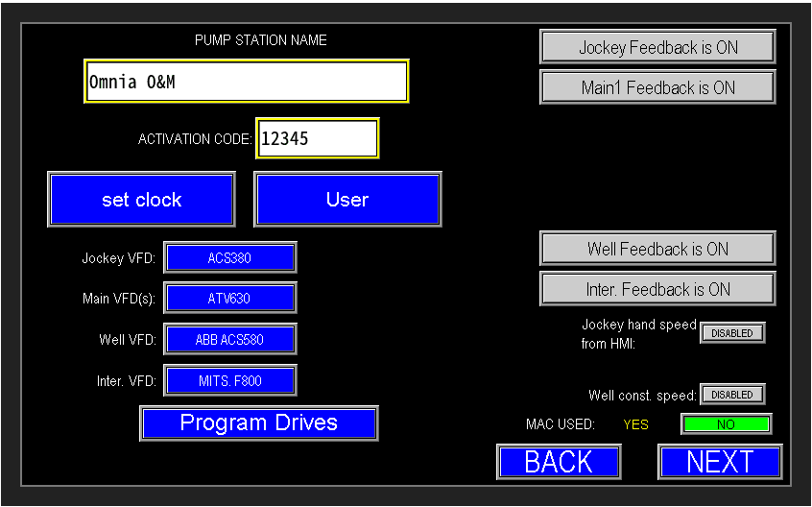Click the Pump Station Name field
This screenshot has width=812, height=507.
point(247,82)
